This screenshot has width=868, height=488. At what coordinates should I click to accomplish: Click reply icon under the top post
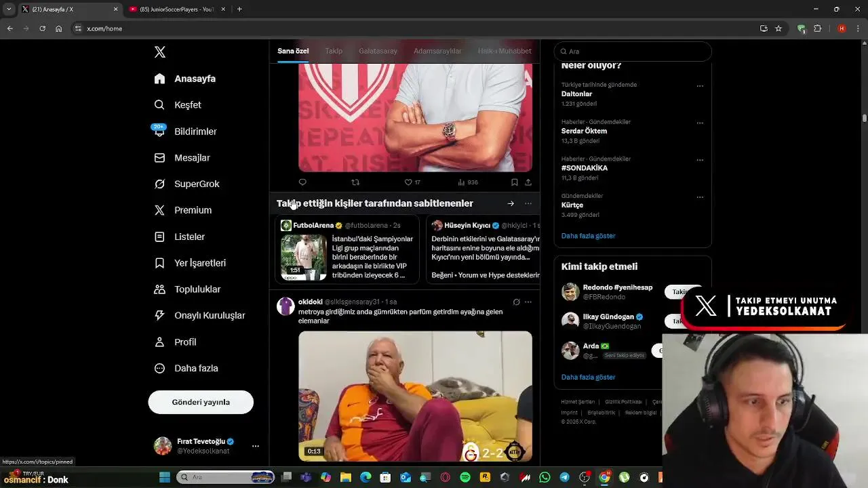[302, 182]
